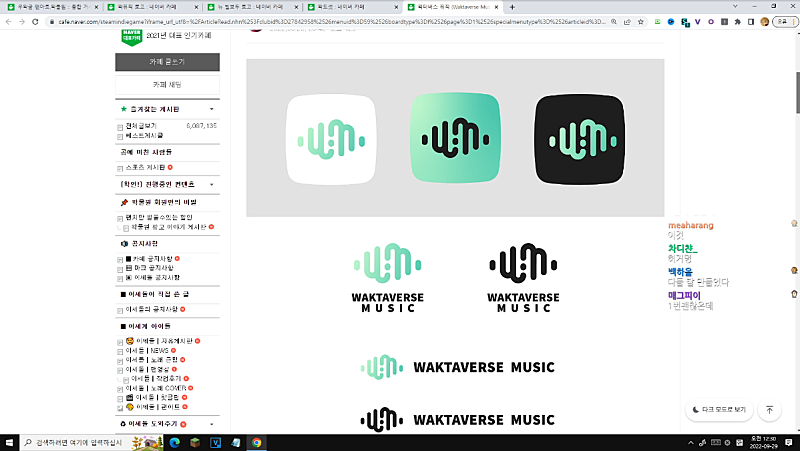Viewport: 800px width, 451px height.
Task: Click the green gradient app icon logo
Action: coord(455,138)
